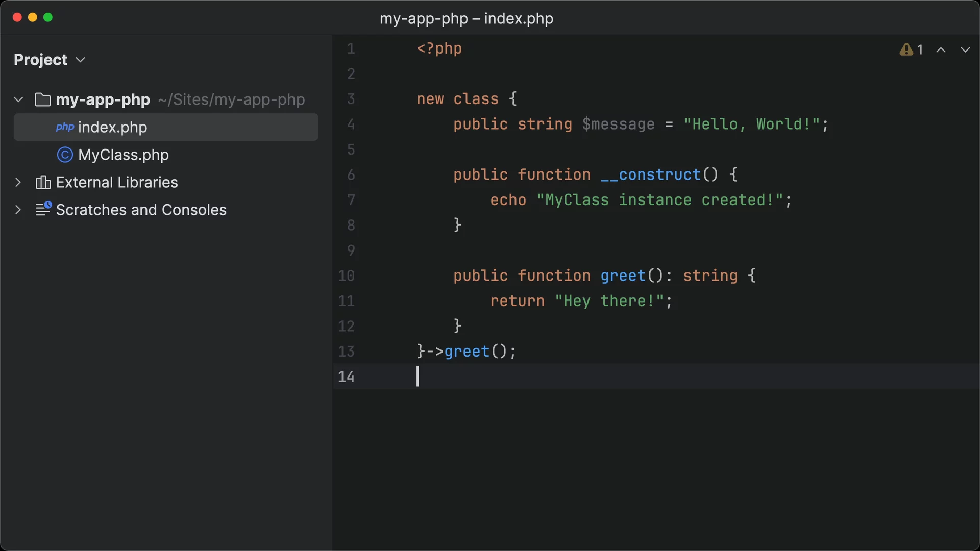Click the greet method call on line 13
Screen dimensions: 980x551
467,351
